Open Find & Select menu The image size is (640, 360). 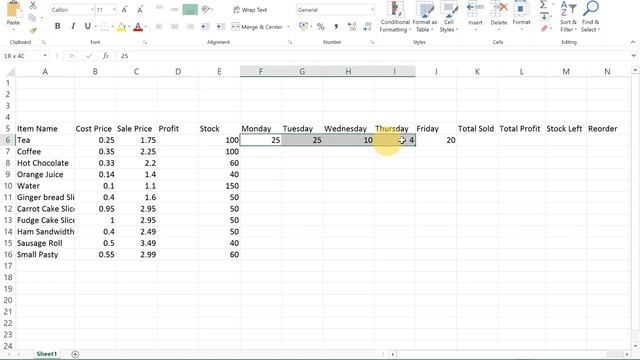[x=590, y=17]
